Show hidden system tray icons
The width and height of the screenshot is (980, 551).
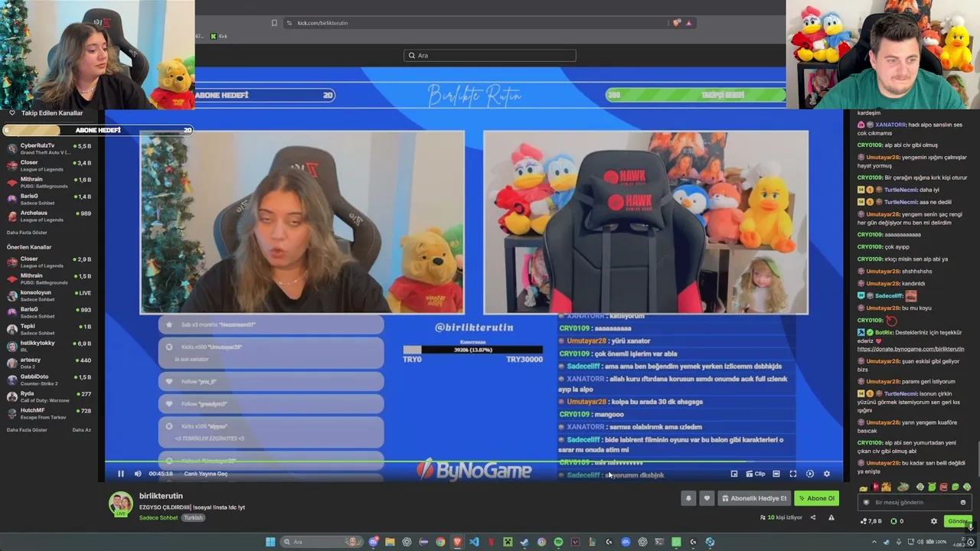point(874,542)
